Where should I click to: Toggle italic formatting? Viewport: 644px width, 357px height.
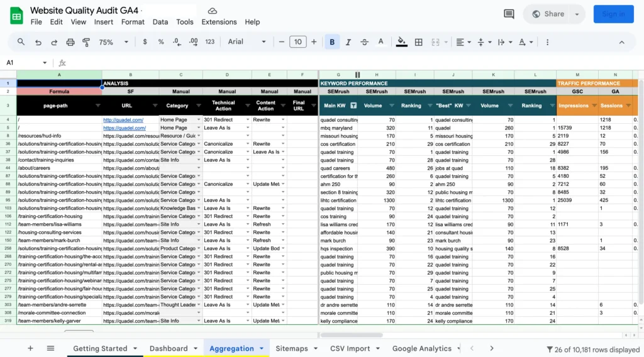coord(348,42)
